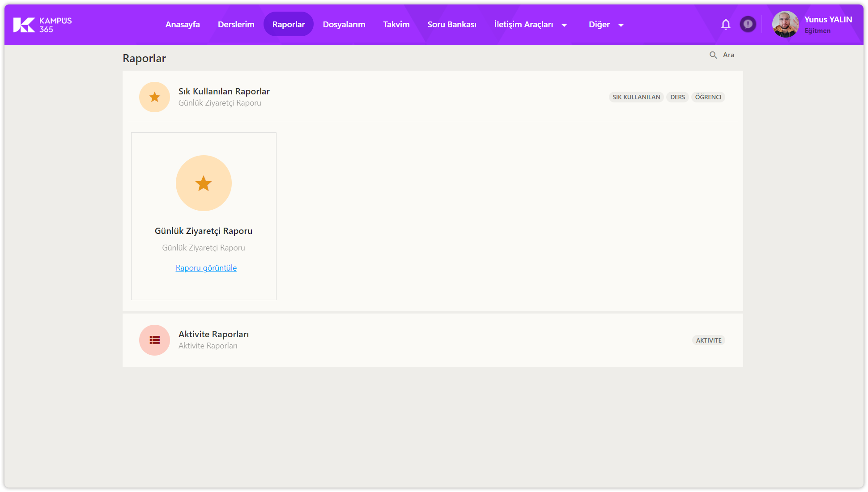Viewport: 868px width, 492px height.
Task: Open the notifications bell
Action: click(x=726, y=25)
